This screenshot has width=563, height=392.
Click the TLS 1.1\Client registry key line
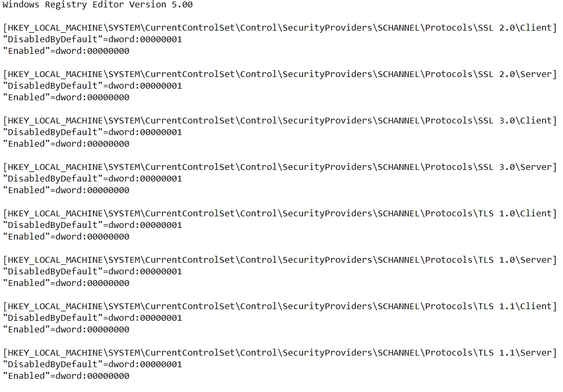(280, 307)
